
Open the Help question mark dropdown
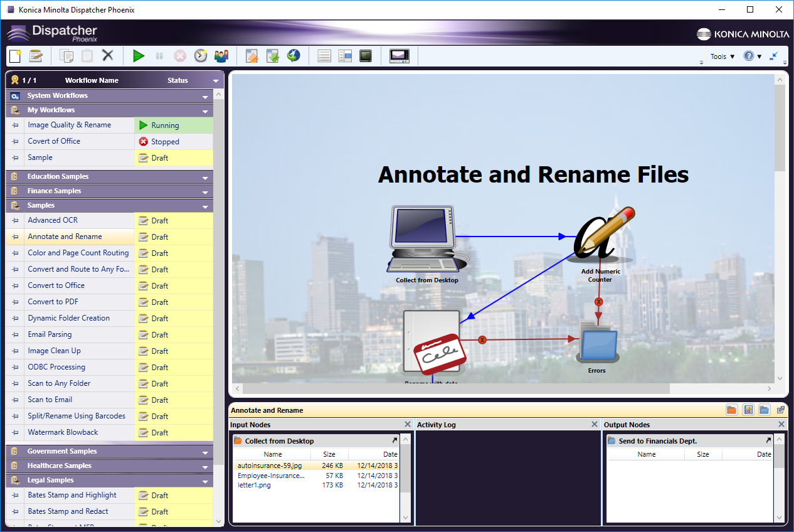pos(753,56)
